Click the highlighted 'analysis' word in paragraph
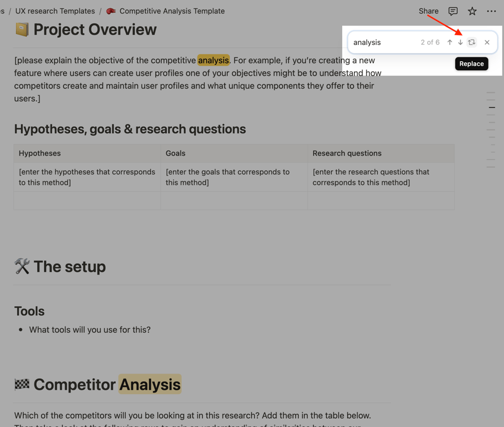504x427 pixels. point(213,60)
